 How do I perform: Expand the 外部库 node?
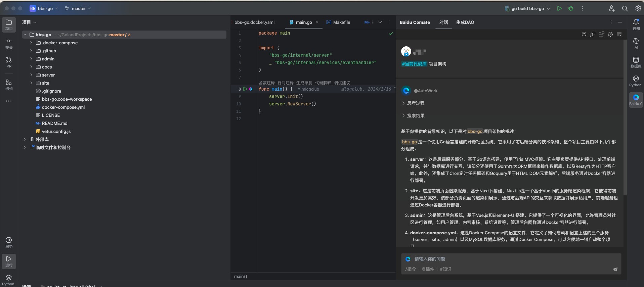click(x=25, y=139)
